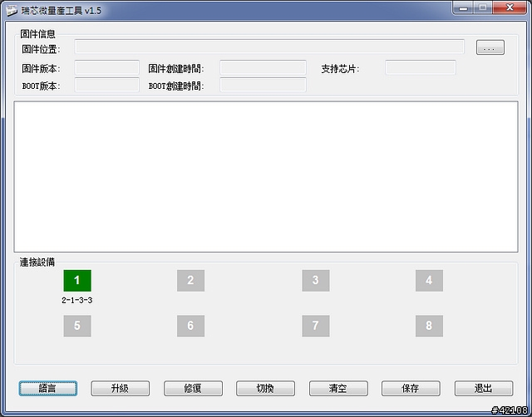Click the 2-1-3-3 device port label
The width and height of the screenshot is (532, 417).
tap(77, 300)
